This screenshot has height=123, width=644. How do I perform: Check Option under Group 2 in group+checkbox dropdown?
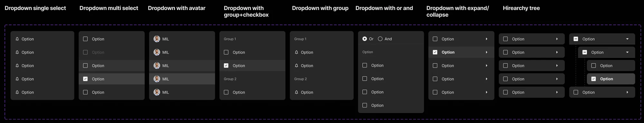[x=226, y=92]
